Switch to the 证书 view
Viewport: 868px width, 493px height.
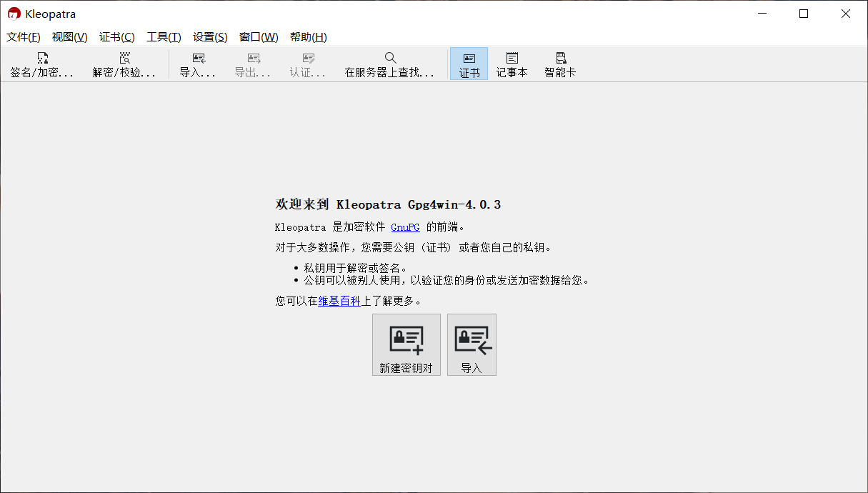click(469, 64)
